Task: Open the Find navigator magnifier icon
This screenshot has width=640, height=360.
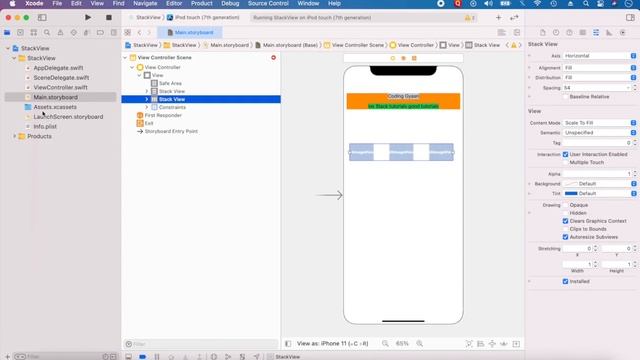Action: [47, 32]
